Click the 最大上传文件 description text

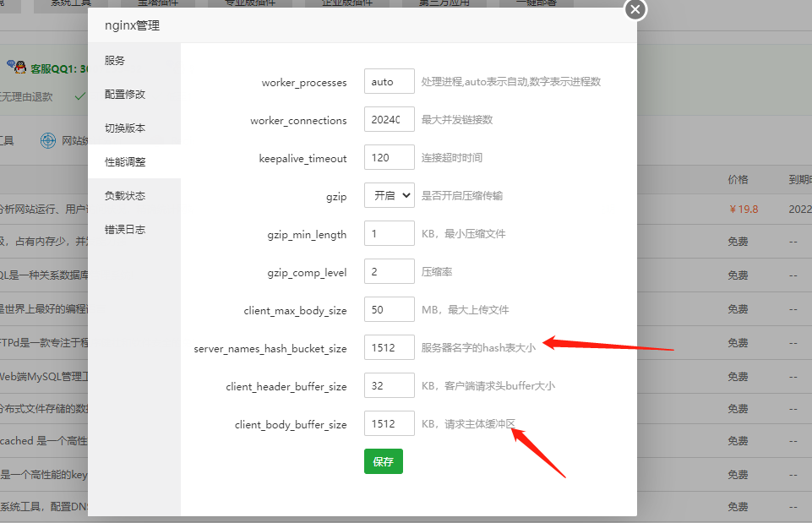click(x=478, y=309)
